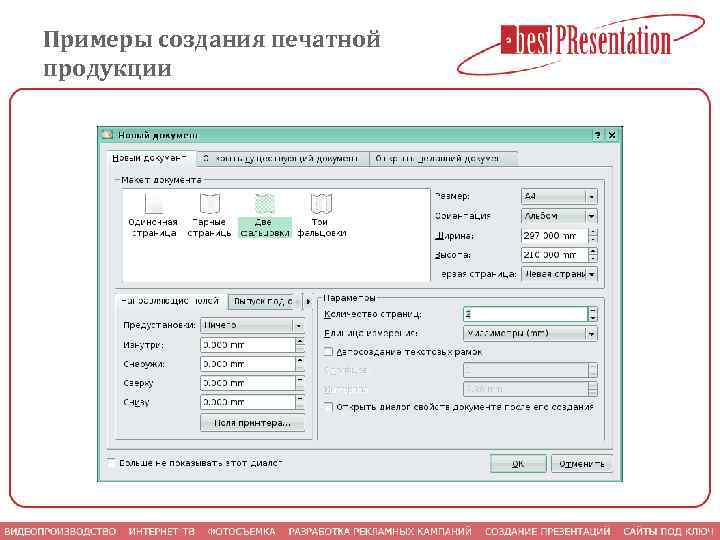The height and width of the screenshot is (540, 720).
Task: Enable open document properties after creation checkbox
Action: tap(328, 407)
